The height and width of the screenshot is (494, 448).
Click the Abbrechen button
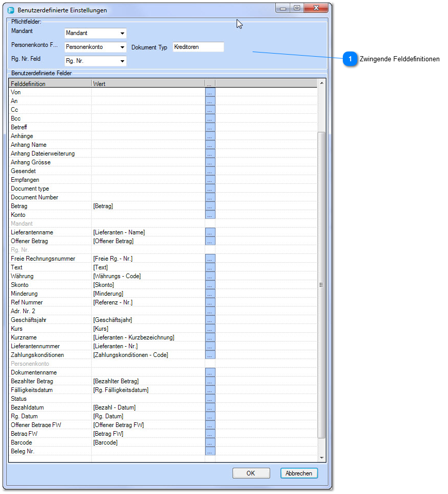point(299,473)
